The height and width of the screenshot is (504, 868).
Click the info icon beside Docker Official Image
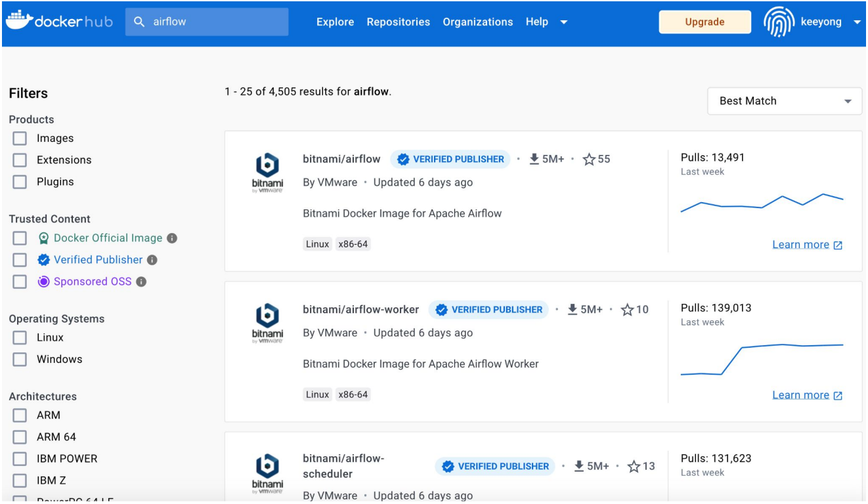[x=172, y=238]
